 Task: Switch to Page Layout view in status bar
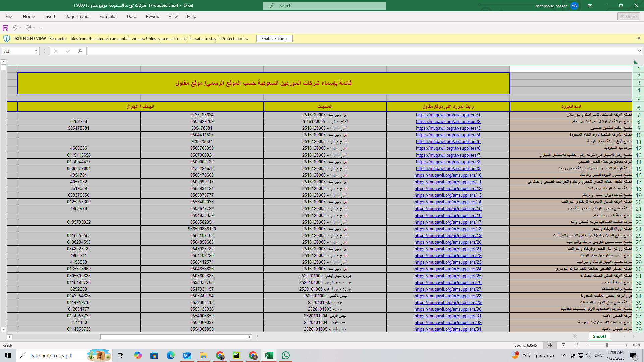coord(563,345)
